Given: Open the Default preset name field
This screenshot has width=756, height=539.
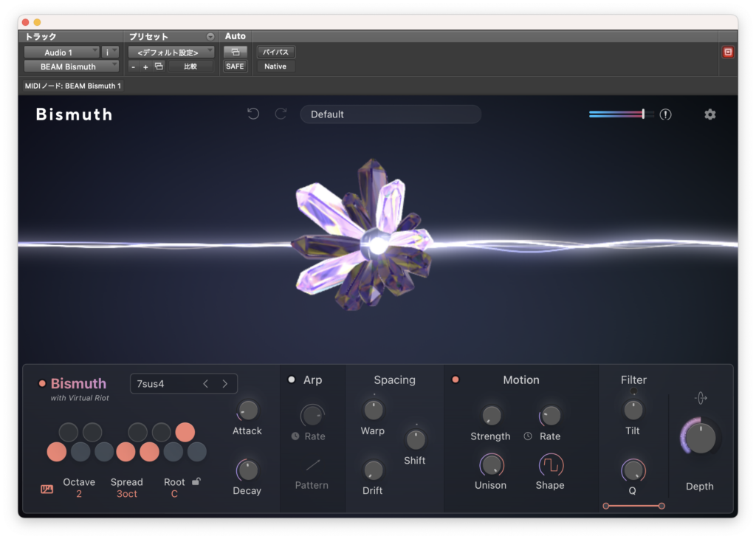Looking at the screenshot, I should 391,114.
